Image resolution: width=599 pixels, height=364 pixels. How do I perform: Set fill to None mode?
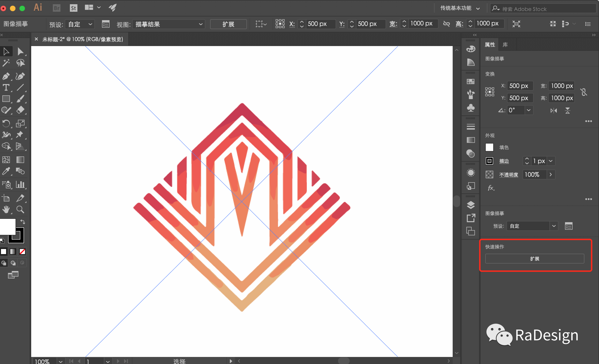[22, 252]
